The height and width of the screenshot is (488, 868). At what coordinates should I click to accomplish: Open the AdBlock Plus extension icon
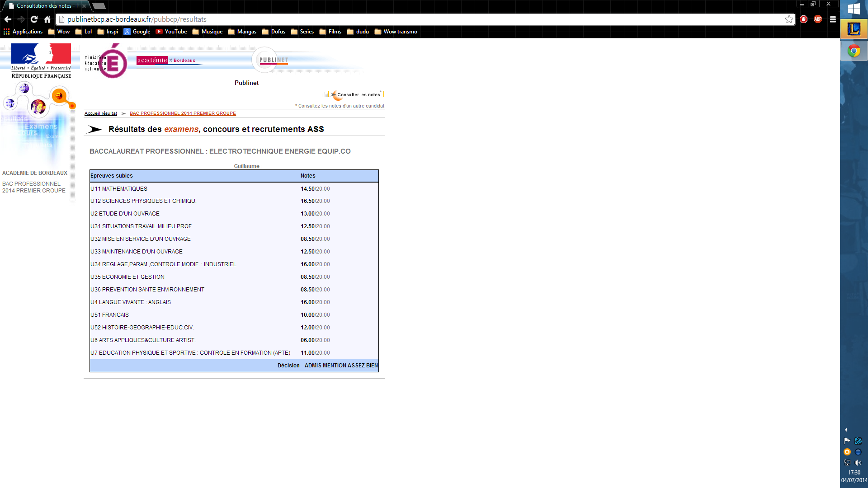pyautogui.click(x=818, y=19)
